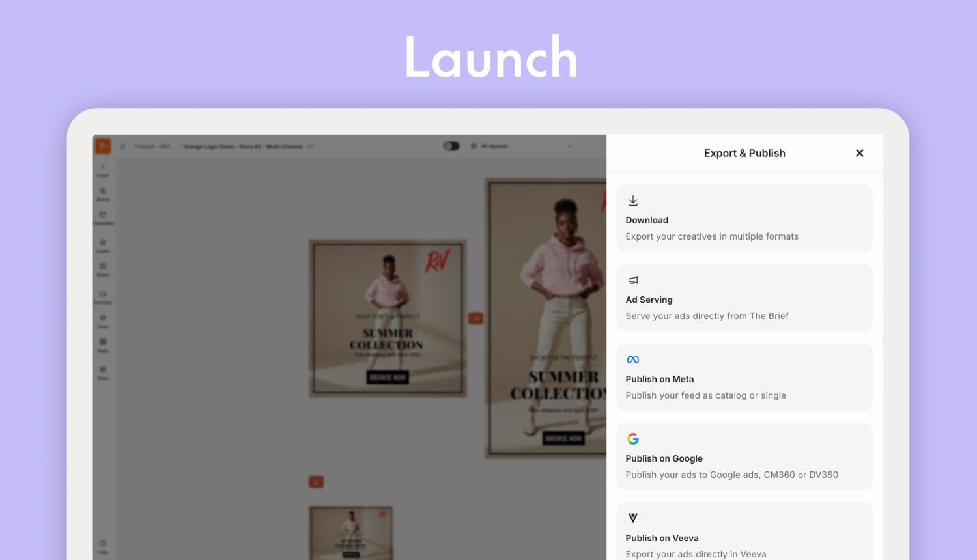This screenshot has width=977, height=560.
Task: Open Insert from the left sidebar
Action: (x=103, y=170)
